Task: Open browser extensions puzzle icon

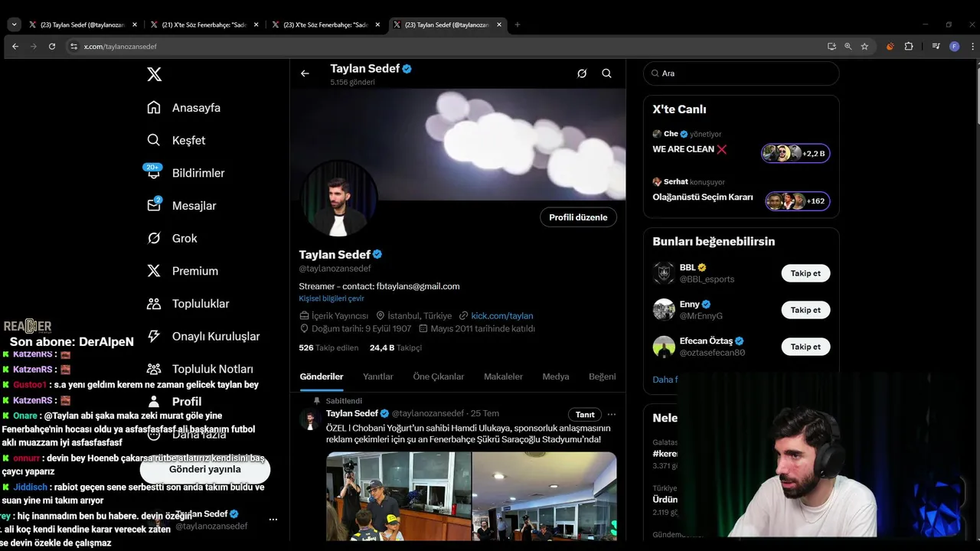Action: pos(909,46)
